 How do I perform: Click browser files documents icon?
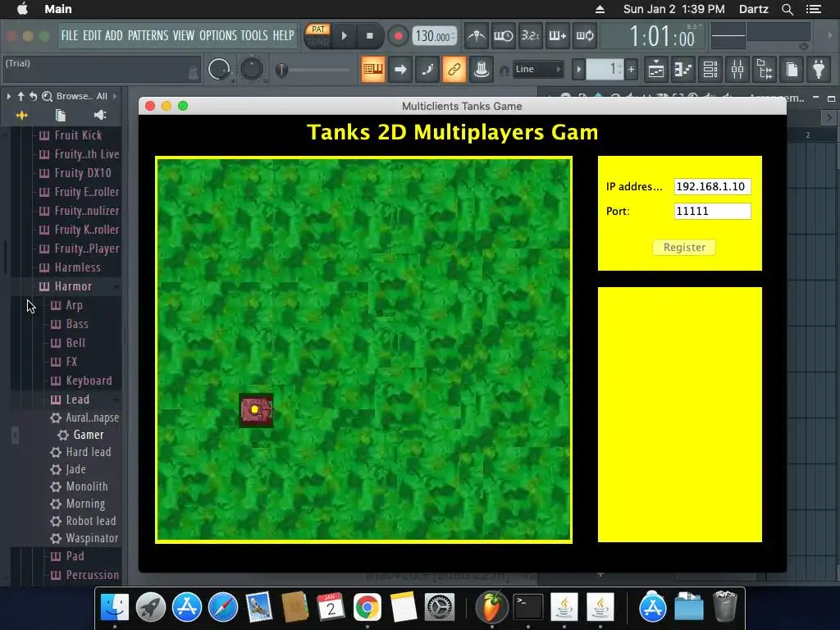[x=61, y=115]
